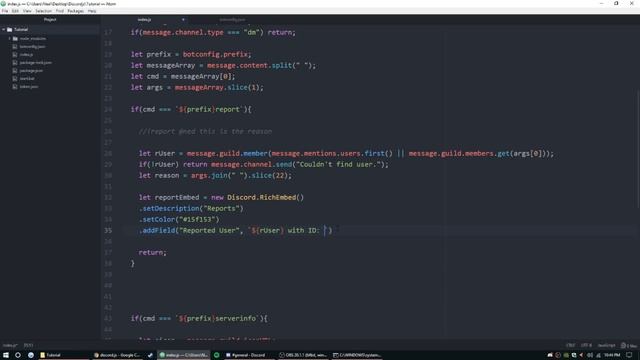Open index.js in the tree view
Viewport: 640px width, 360px height.
coord(26,54)
